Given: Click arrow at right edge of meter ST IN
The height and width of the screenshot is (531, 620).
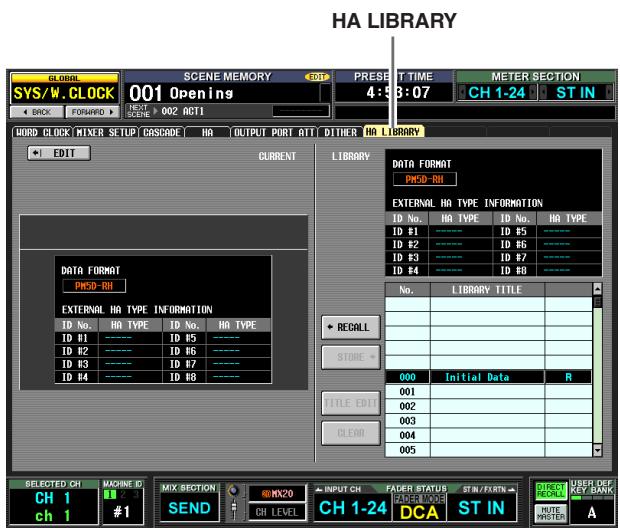Looking at the screenshot, I should [x=609, y=93].
